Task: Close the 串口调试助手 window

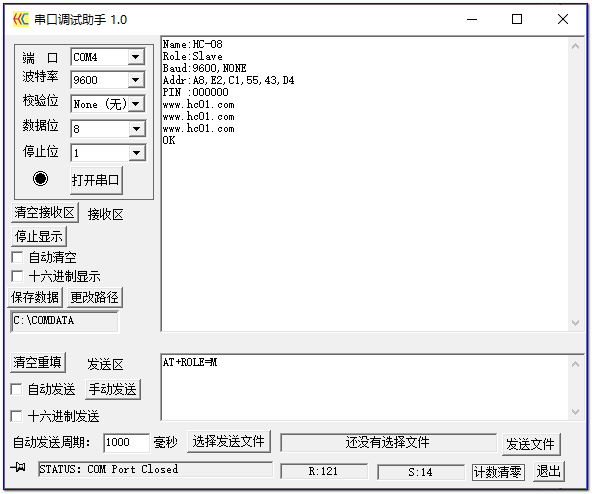Action: coord(563,19)
